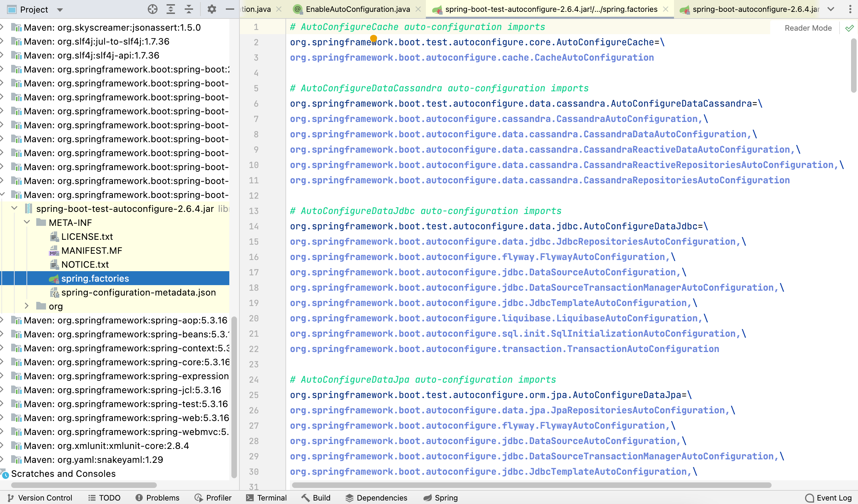Viewport: 858px width, 504px height.
Task: Click the editor horizontal scrollbar
Action: click(x=531, y=485)
